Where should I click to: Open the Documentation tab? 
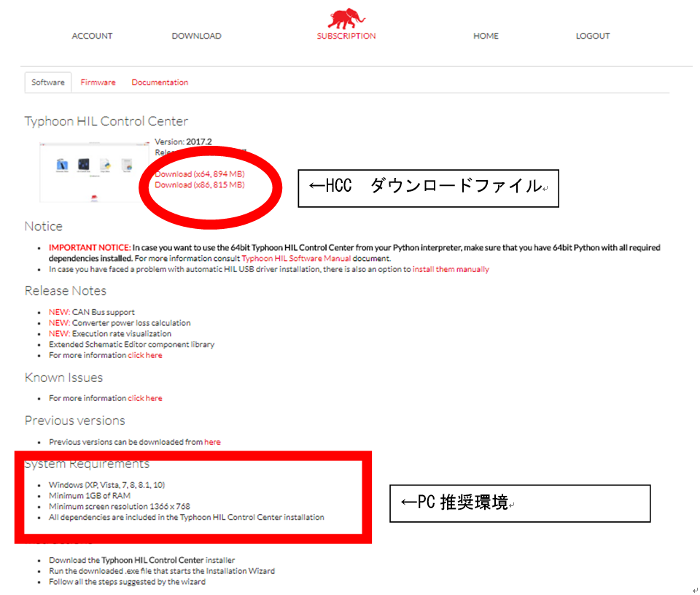pyautogui.click(x=160, y=82)
